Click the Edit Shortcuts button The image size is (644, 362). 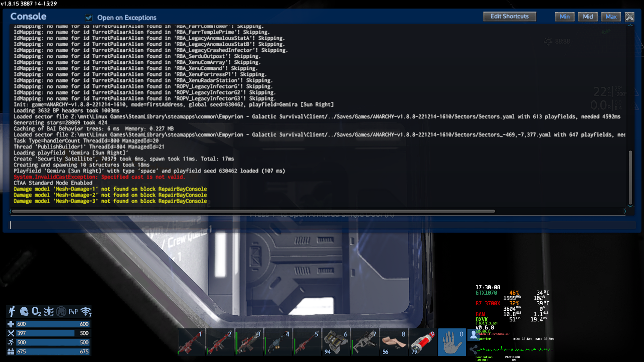click(509, 16)
